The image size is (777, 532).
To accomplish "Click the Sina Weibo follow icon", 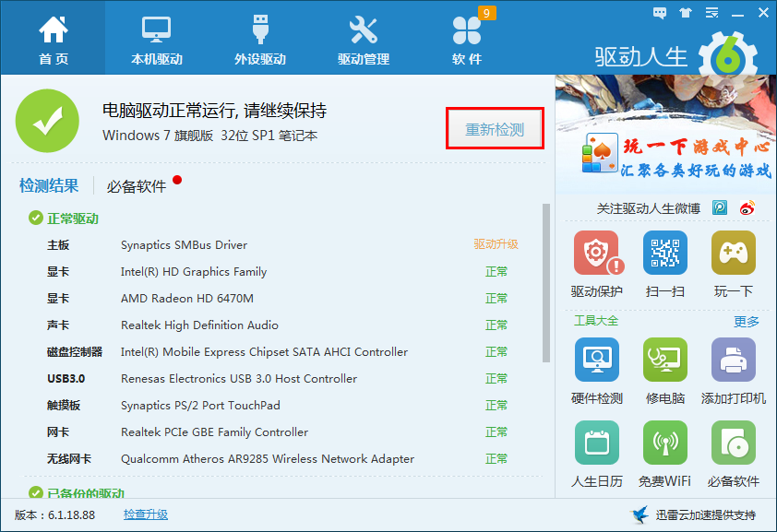I will click(747, 208).
